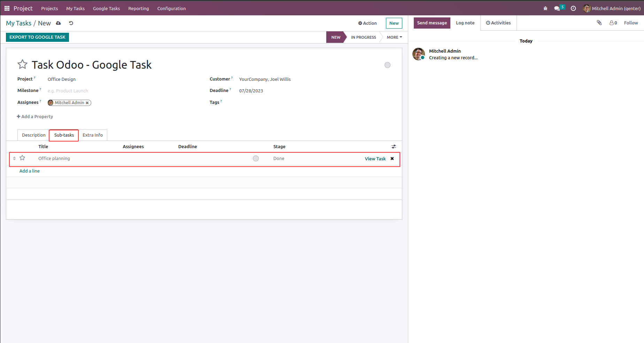This screenshot has width=644, height=343.
Task: Expand the MORE stages dropdown
Action: pyautogui.click(x=394, y=37)
